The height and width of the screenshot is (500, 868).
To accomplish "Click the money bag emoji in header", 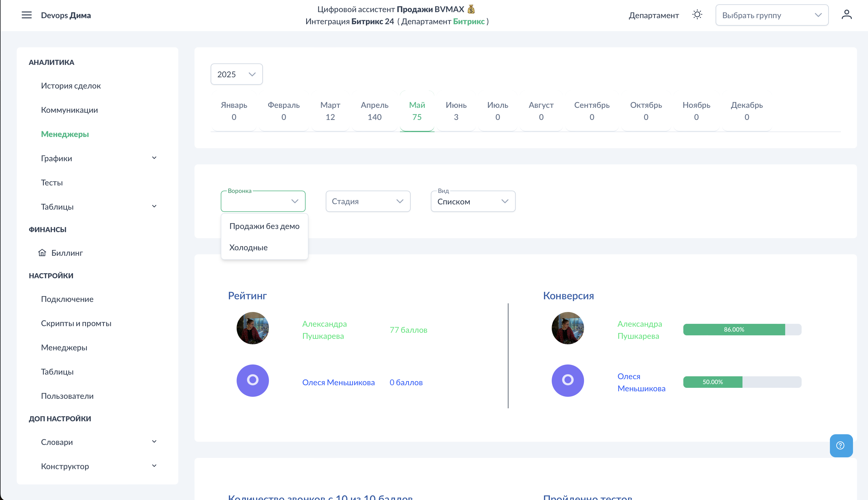I will pyautogui.click(x=471, y=9).
